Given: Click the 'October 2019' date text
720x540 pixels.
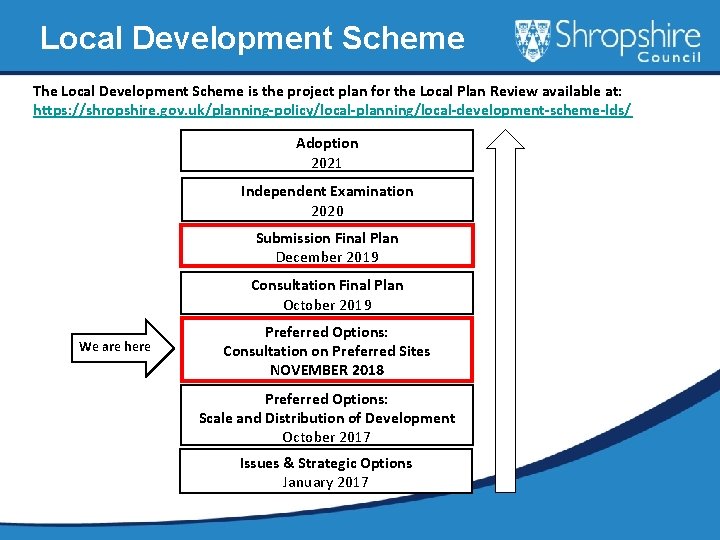Looking at the screenshot, I should point(327,305).
